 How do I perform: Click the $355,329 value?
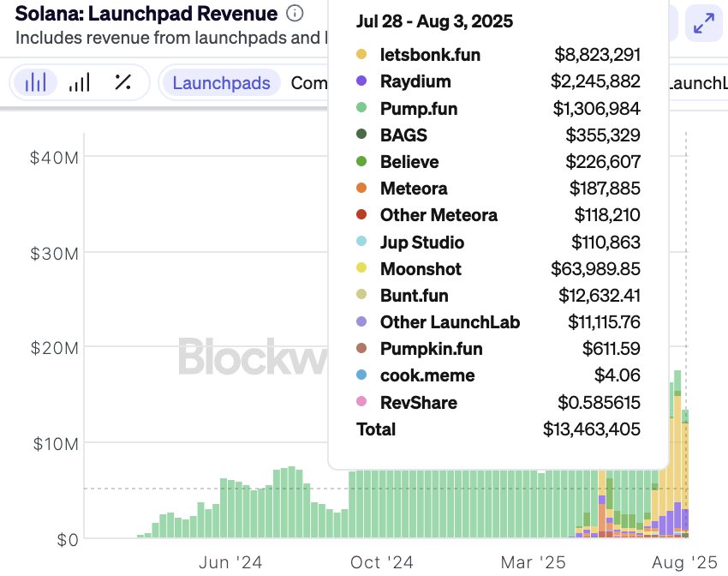pyautogui.click(x=603, y=135)
